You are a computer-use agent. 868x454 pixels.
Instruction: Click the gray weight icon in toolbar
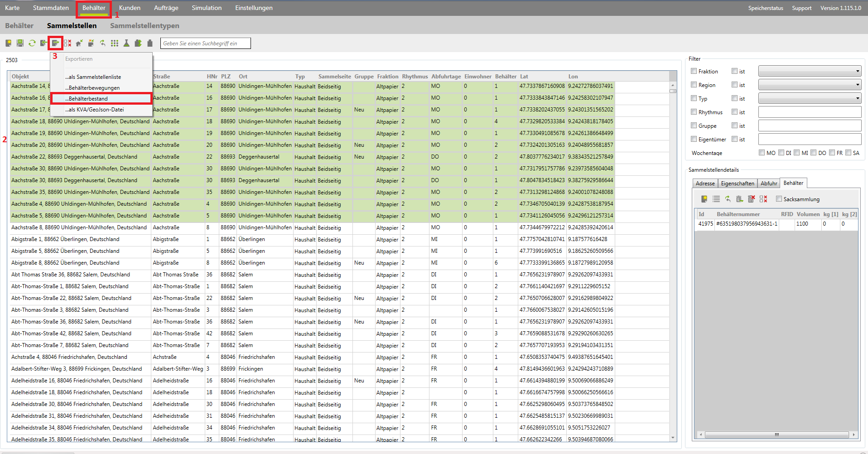[x=150, y=43]
